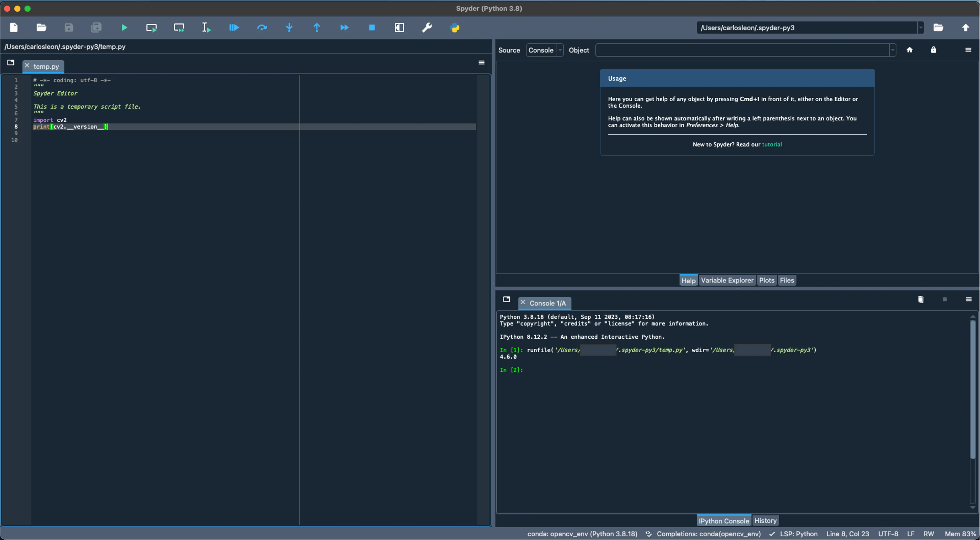Screen dimensions: 980x540
Task: Open the Help pane options menu
Action: pos(968,50)
